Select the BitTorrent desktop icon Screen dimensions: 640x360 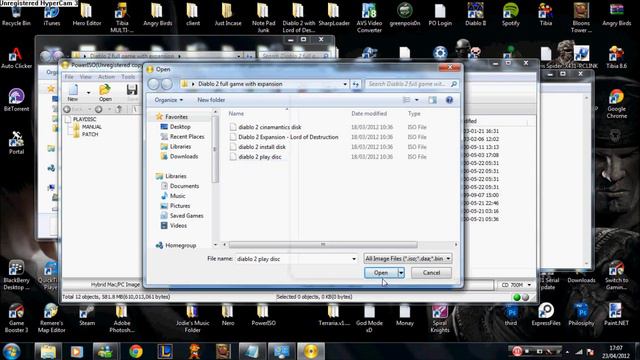tap(16, 100)
